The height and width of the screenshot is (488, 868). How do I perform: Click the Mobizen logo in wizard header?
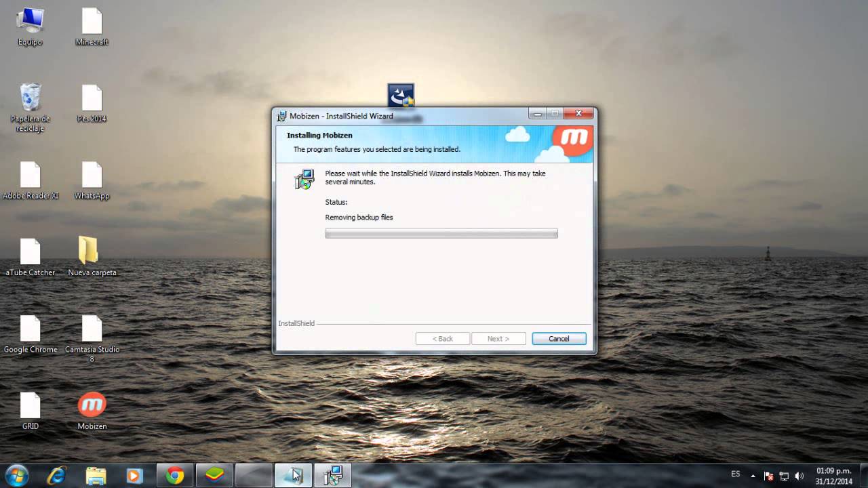click(x=572, y=140)
